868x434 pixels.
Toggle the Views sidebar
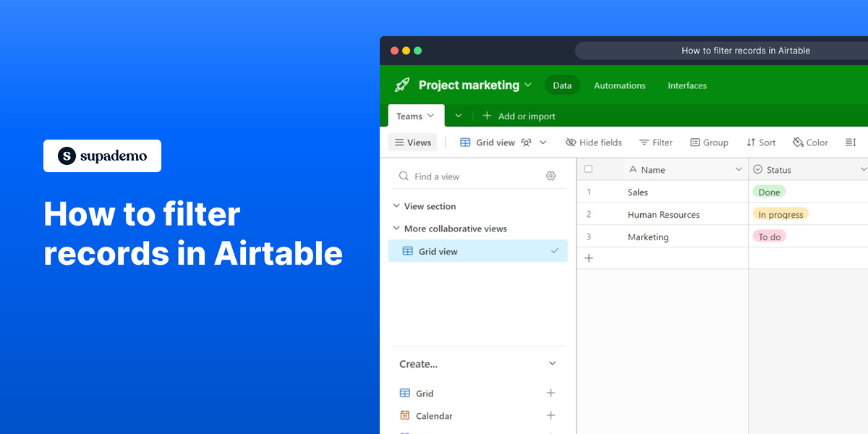412,142
